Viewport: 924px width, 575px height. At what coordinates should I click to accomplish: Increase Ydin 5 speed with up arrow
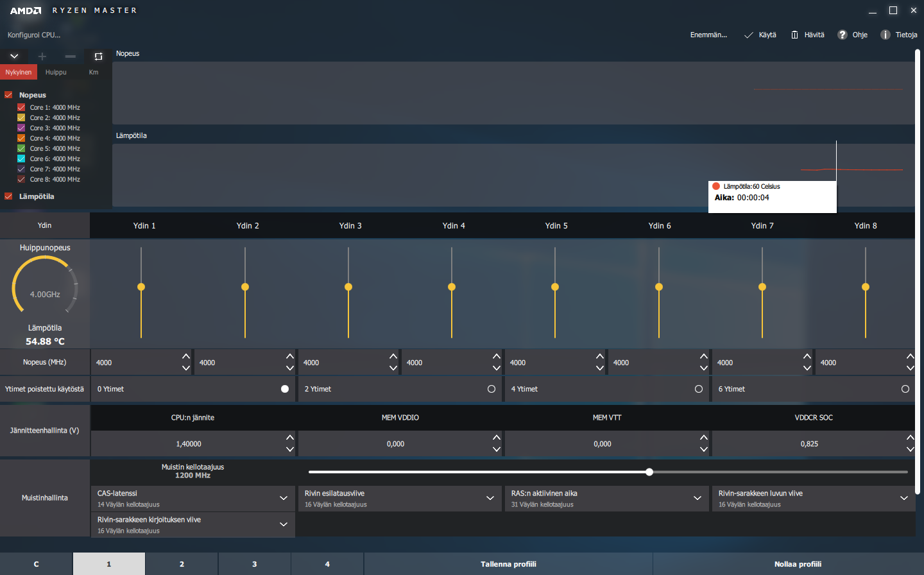[x=600, y=356]
